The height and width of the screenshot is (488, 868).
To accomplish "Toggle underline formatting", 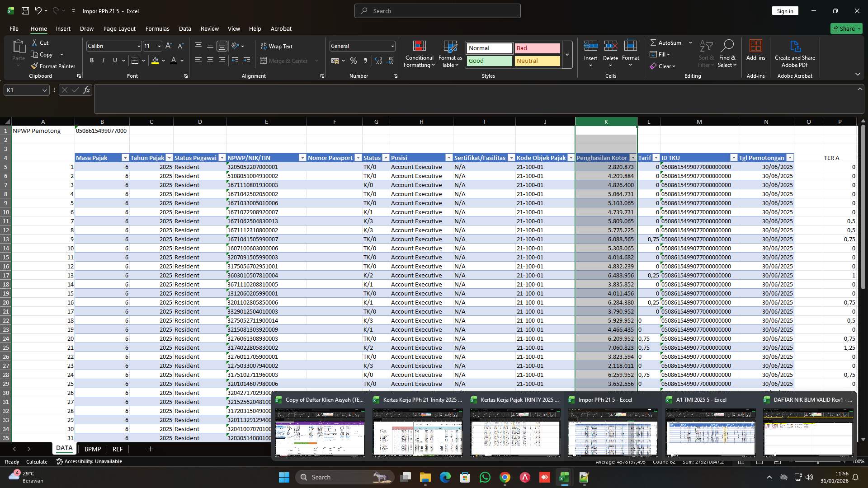I will click(114, 60).
